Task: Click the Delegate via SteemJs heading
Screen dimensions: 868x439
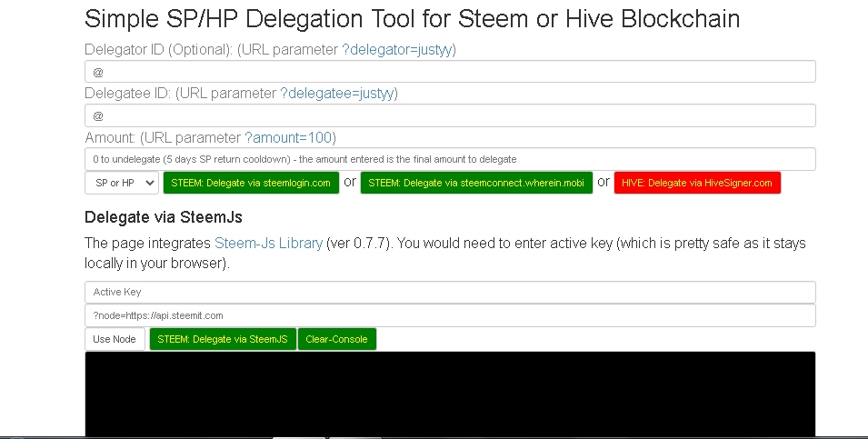Action: [x=164, y=217]
